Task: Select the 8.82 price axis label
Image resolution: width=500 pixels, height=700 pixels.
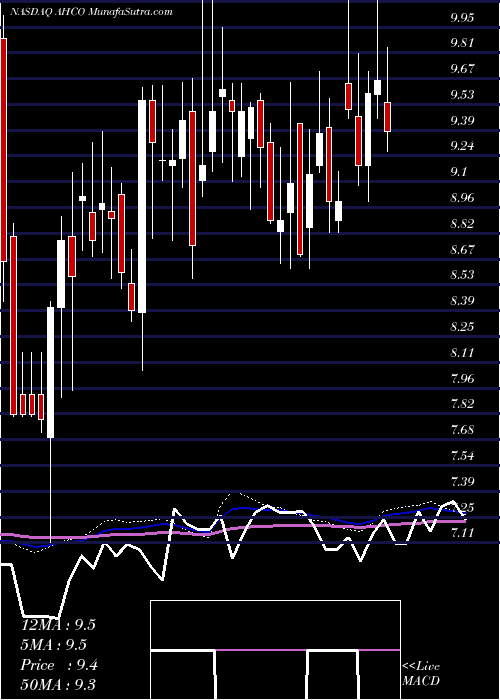Action: click(x=462, y=224)
